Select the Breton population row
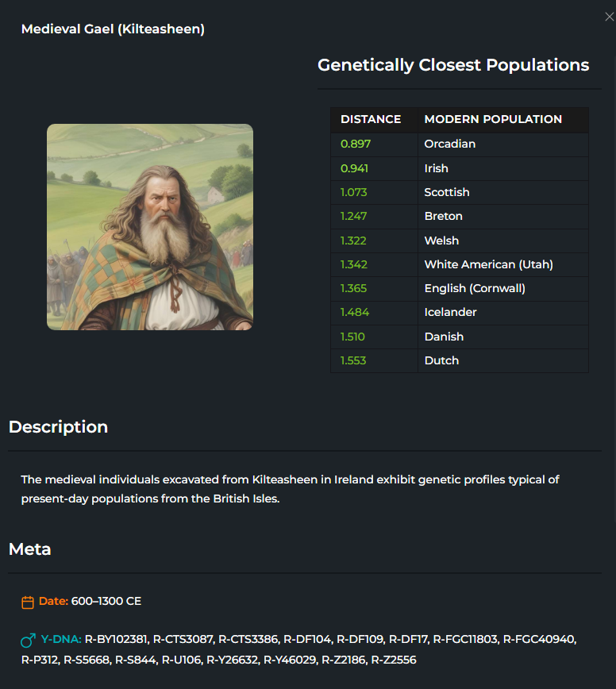 (x=460, y=216)
